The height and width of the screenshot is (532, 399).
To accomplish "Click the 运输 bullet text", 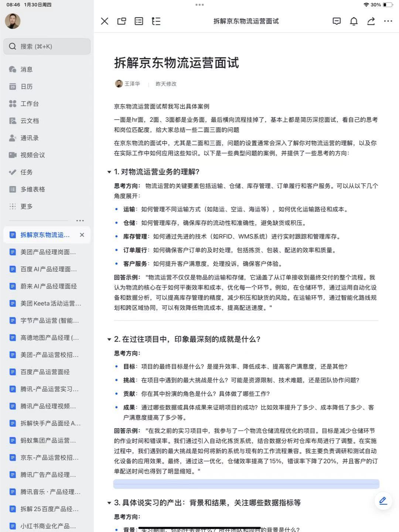I will (x=236, y=209).
